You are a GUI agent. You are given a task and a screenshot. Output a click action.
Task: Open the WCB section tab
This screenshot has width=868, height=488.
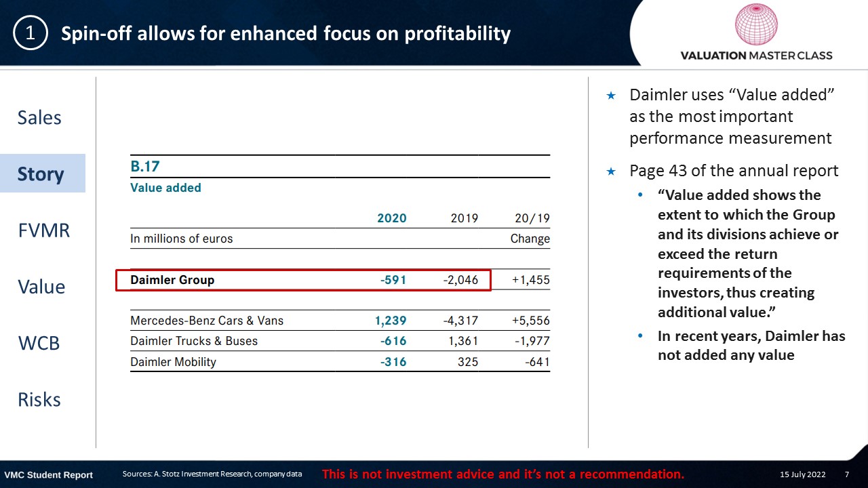39,343
